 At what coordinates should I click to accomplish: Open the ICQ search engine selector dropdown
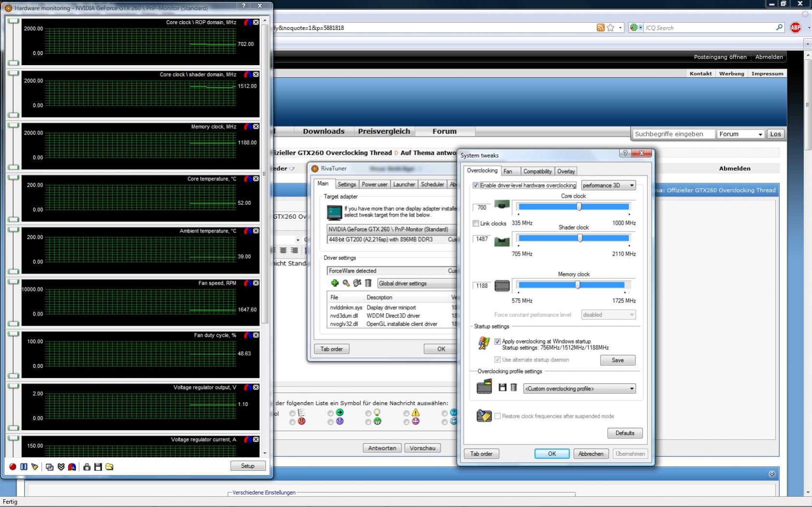pos(636,28)
